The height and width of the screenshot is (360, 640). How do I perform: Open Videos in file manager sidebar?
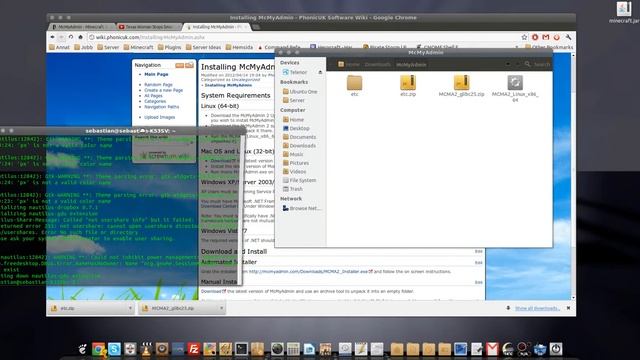(x=294, y=172)
